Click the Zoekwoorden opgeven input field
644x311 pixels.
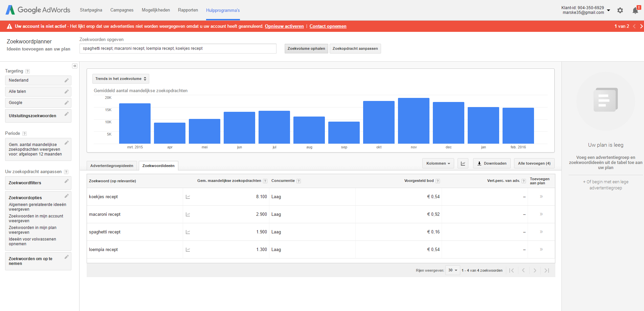coord(178,48)
